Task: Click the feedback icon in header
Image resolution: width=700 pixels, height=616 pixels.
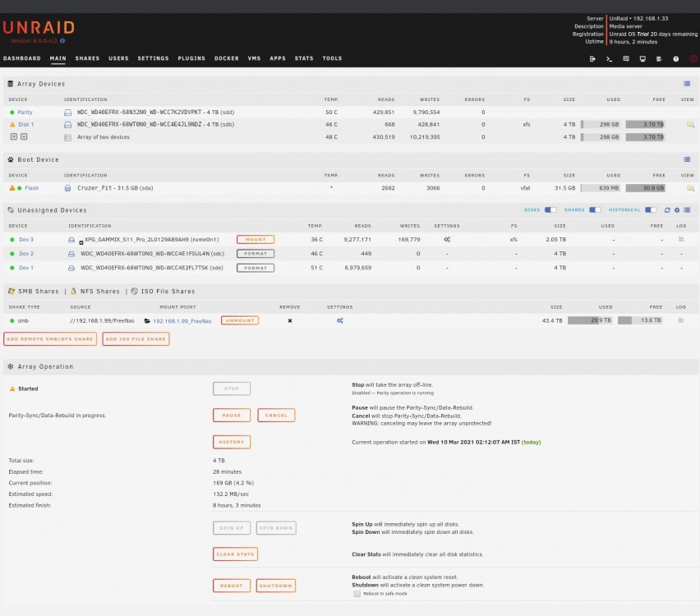Action: pyautogui.click(x=626, y=59)
